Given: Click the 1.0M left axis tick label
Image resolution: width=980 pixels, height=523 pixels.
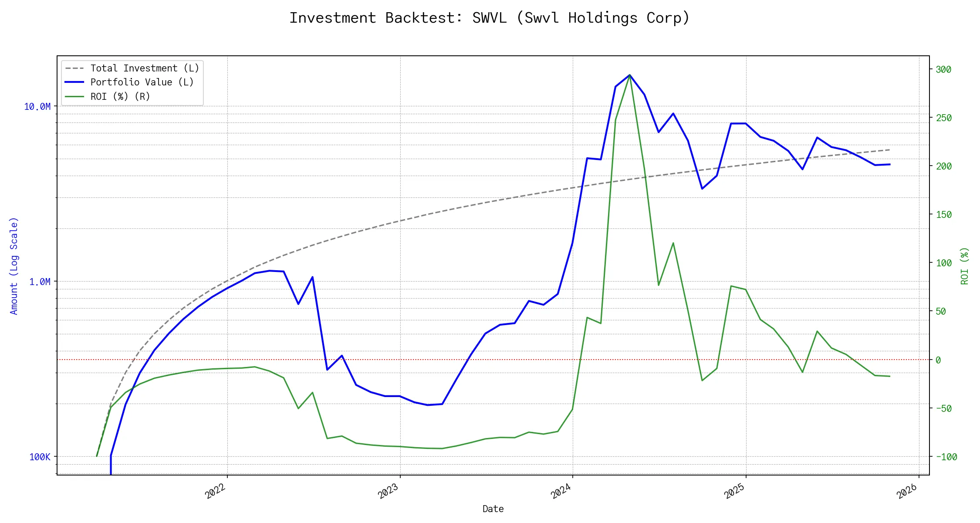Looking at the screenshot, I should point(40,282).
